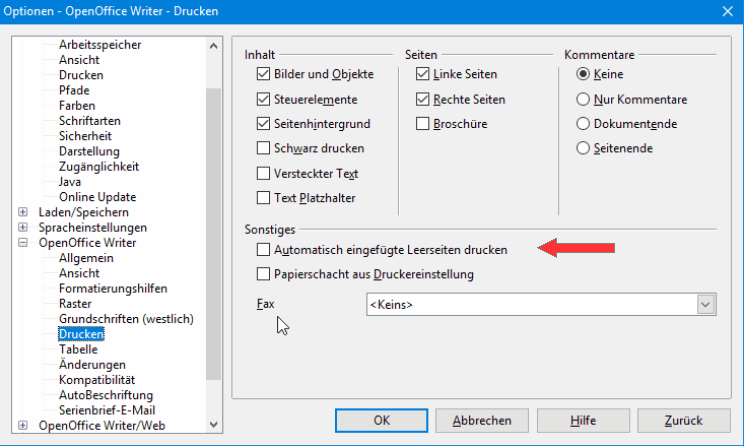Click the Zurück button

[x=684, y=420]
